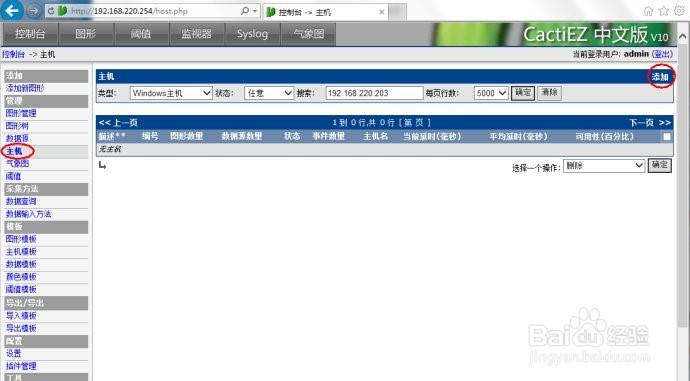Sort by 编号 column header

pyautogui.click(x=150, y=136)
